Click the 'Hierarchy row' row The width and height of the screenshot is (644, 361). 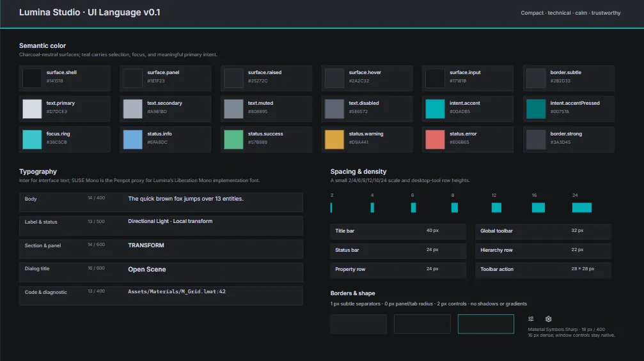pos(544,250)
